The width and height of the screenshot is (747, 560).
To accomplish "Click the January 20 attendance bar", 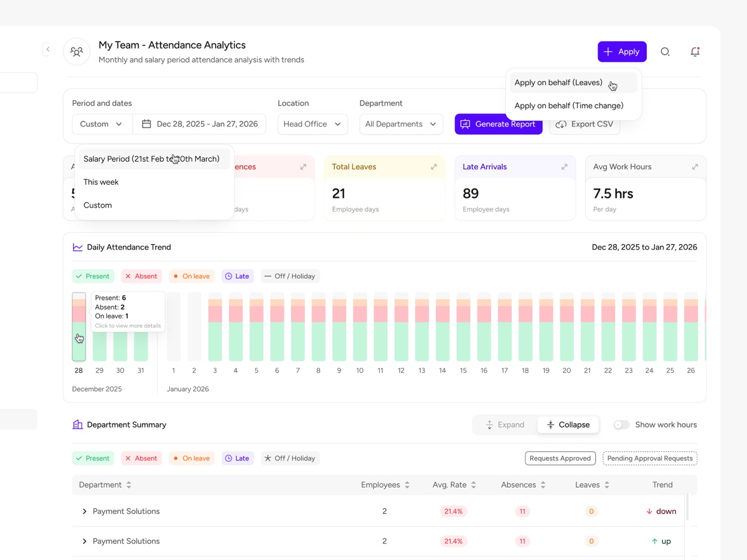I will (x=566, y=327).
